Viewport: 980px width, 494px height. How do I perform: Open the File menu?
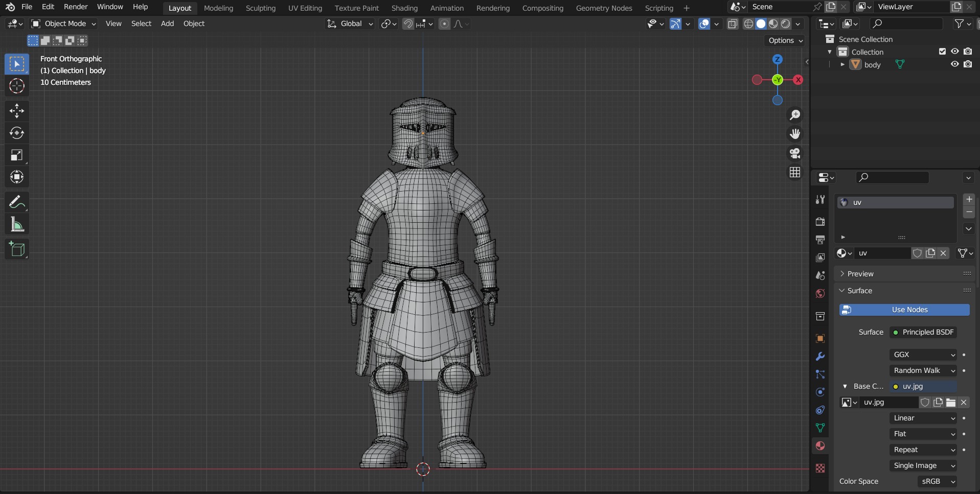27,7
